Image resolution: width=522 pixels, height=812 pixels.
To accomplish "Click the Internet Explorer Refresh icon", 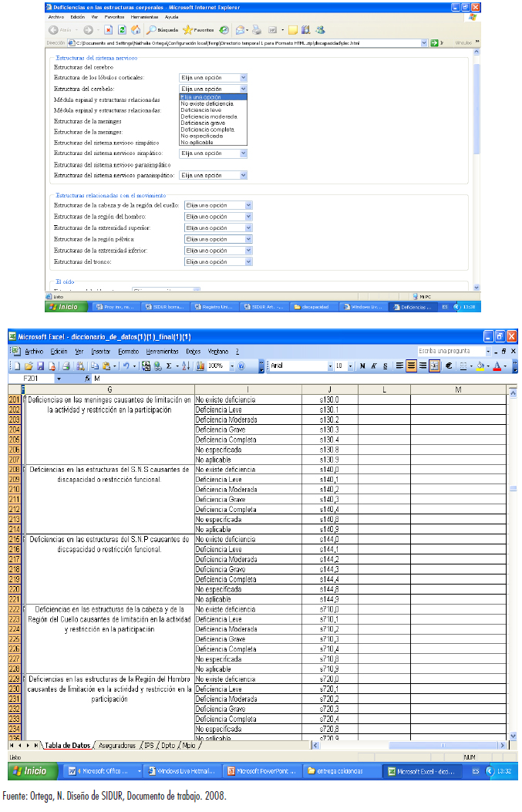I will [x=123, y=30].
